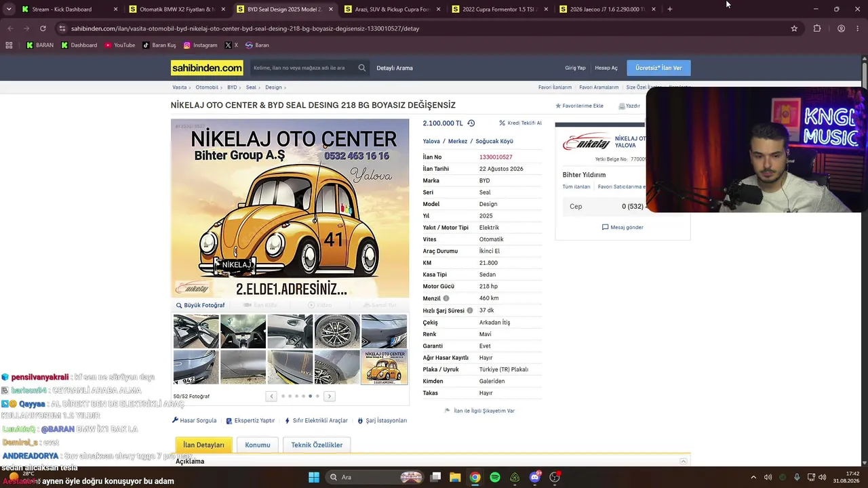Reload the page with the refresh icon
This screenshot has height=488, width=868.
[x=43, y=28]
